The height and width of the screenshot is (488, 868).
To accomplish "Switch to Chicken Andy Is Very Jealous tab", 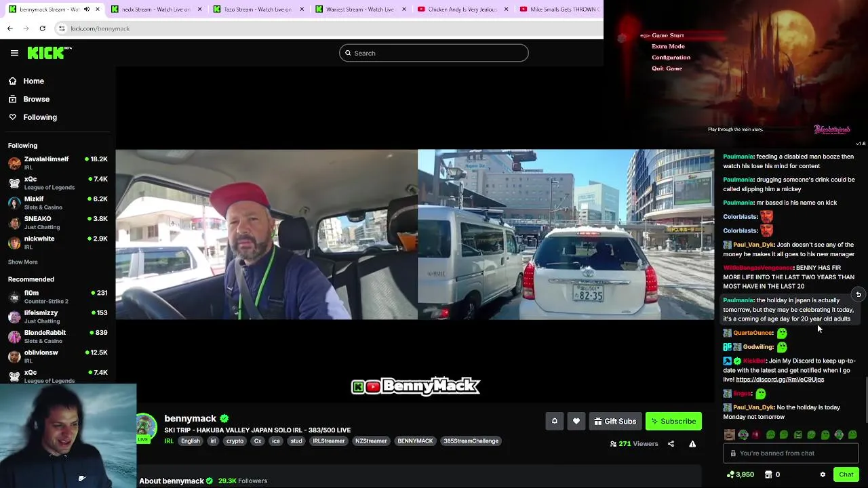I will tap(463, 9).
